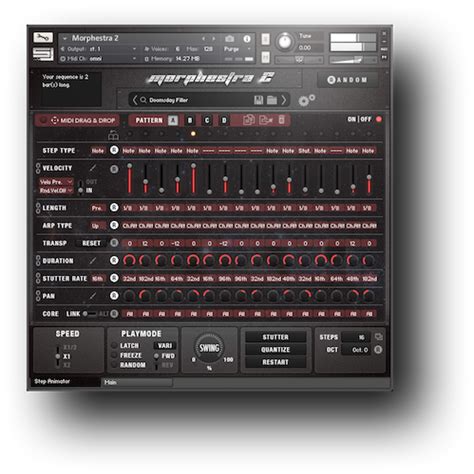Open Rnd.Vel.Off dropdown
Image resolution: width=474 pixels, height=474 pixels.
point(56,190)
